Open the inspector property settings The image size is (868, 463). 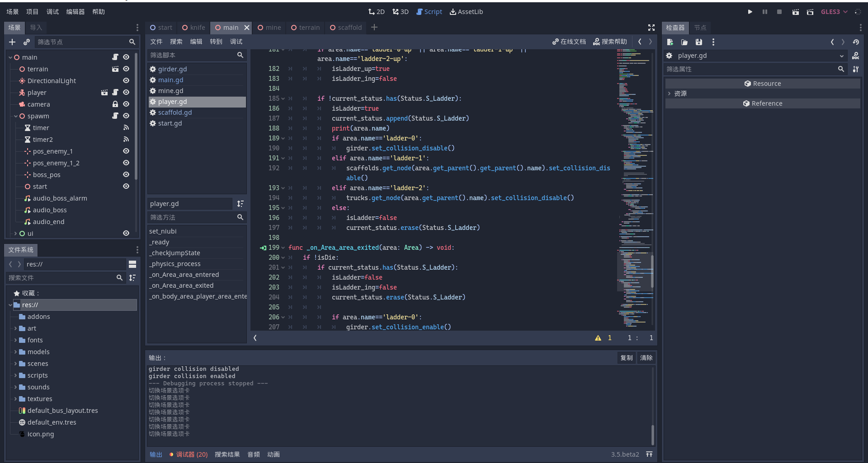856,69
